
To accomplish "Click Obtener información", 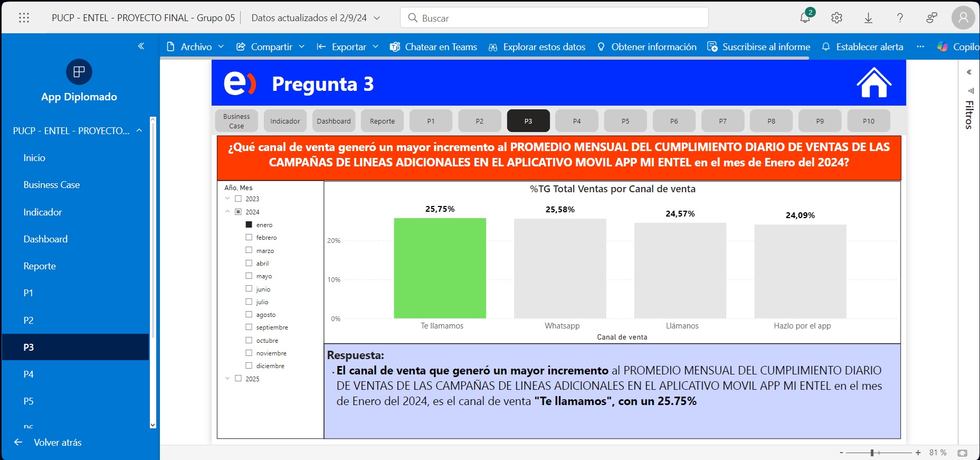I will (x=646, y=46).
